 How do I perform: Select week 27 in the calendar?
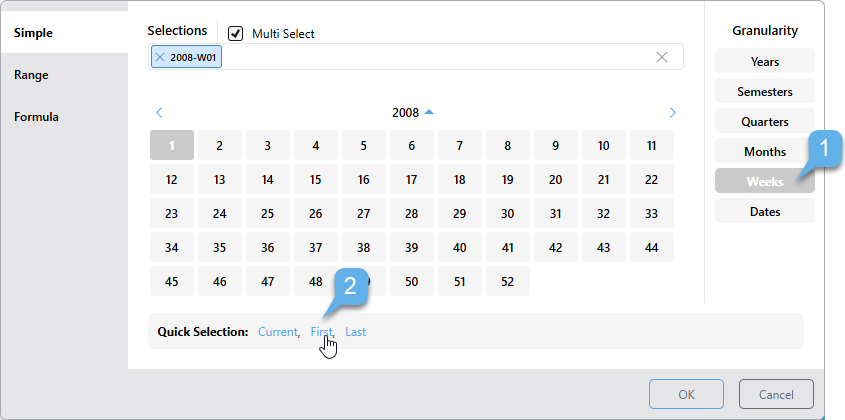click(364, 214)
